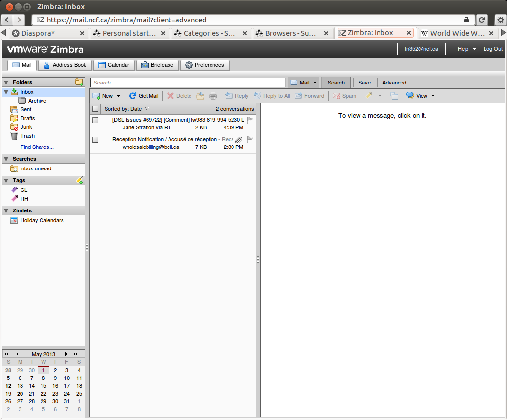Screen dimensions: 507x420
Task: Click the Get Mail refresh icon
Action: tap(132, 96)
